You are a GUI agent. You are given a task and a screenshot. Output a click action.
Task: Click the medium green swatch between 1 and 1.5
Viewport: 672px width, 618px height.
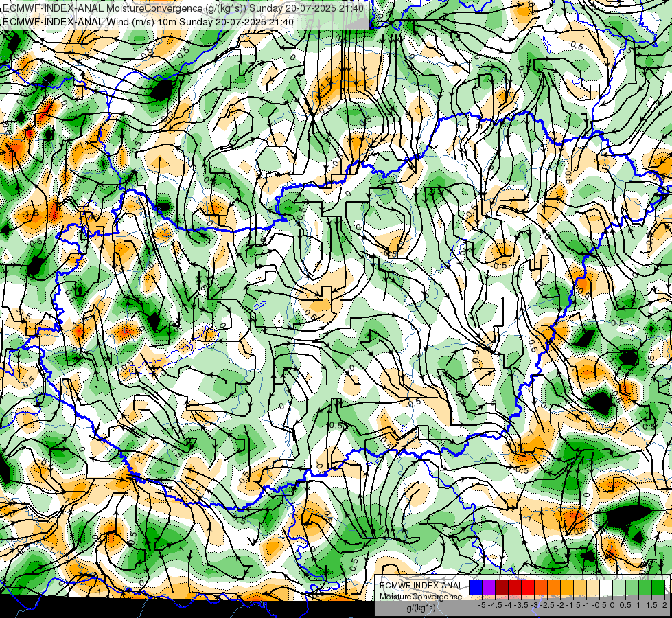pyautogui.click(x=645, y=588)
